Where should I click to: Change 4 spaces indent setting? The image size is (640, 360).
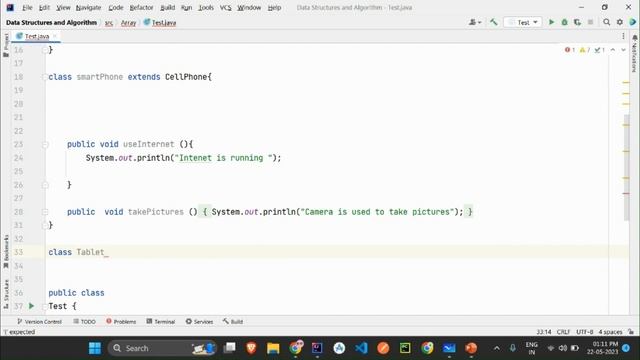(610, 332)
